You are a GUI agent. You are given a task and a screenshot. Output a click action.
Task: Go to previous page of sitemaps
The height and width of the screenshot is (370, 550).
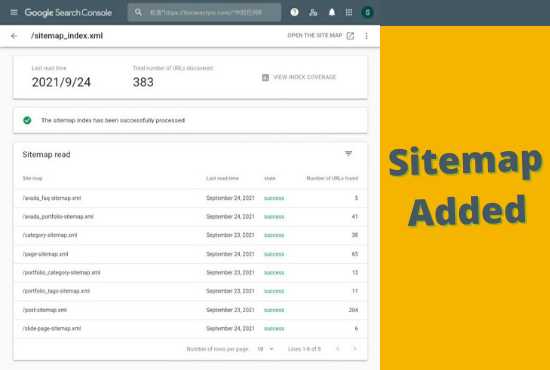click(x=338, y=349)
